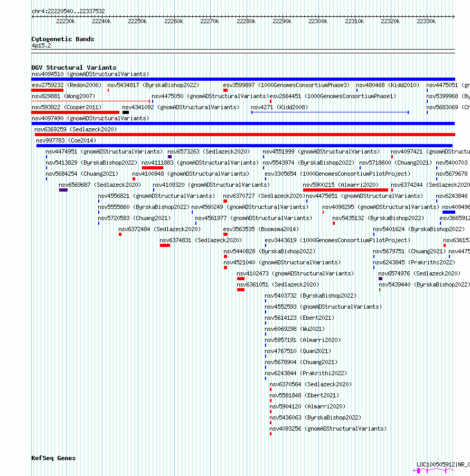Click the nsv4102473 red variant bar
The width and height of the screenshot is (470, 476).
click(241, 279)
